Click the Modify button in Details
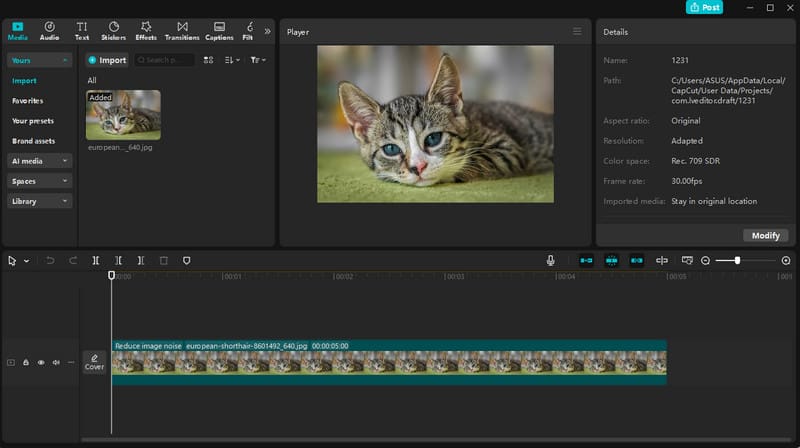 765,235
